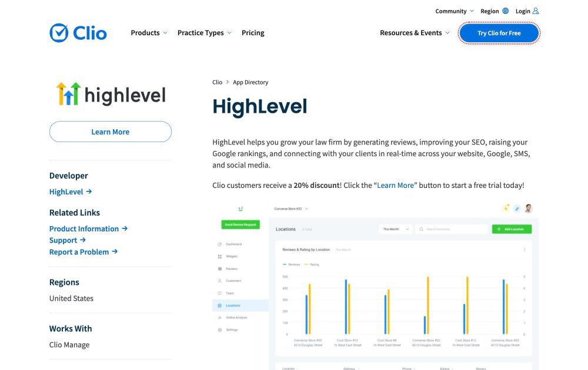
Task: Click the Login user icon
Action: click(x=536, y=11)
